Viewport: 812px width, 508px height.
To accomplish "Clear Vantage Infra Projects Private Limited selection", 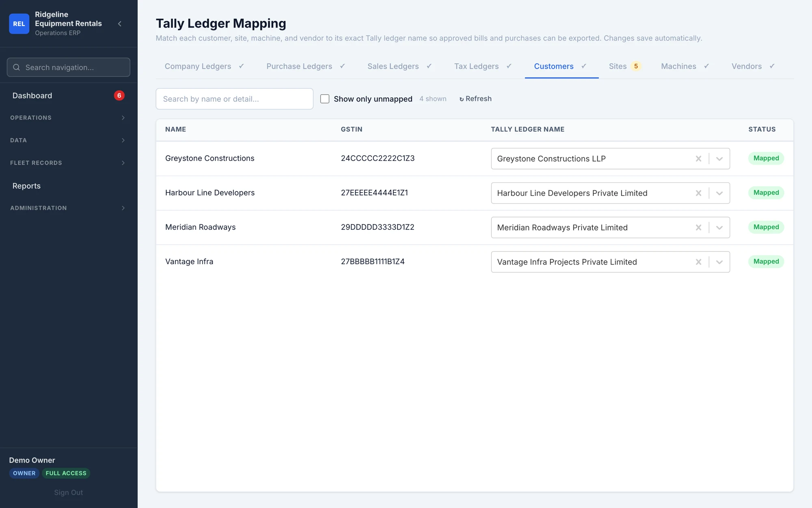I will tap(698, 262).
